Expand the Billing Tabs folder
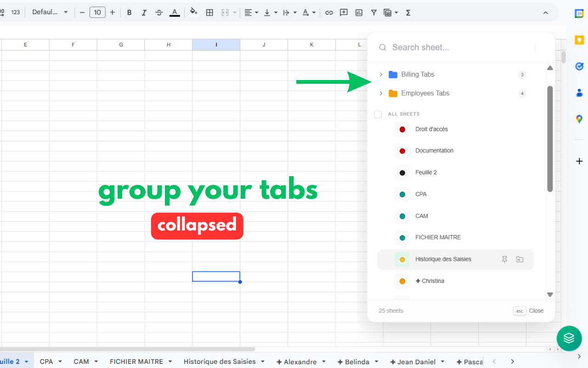This screenshot has height=368, width=588. click(381, 74)
